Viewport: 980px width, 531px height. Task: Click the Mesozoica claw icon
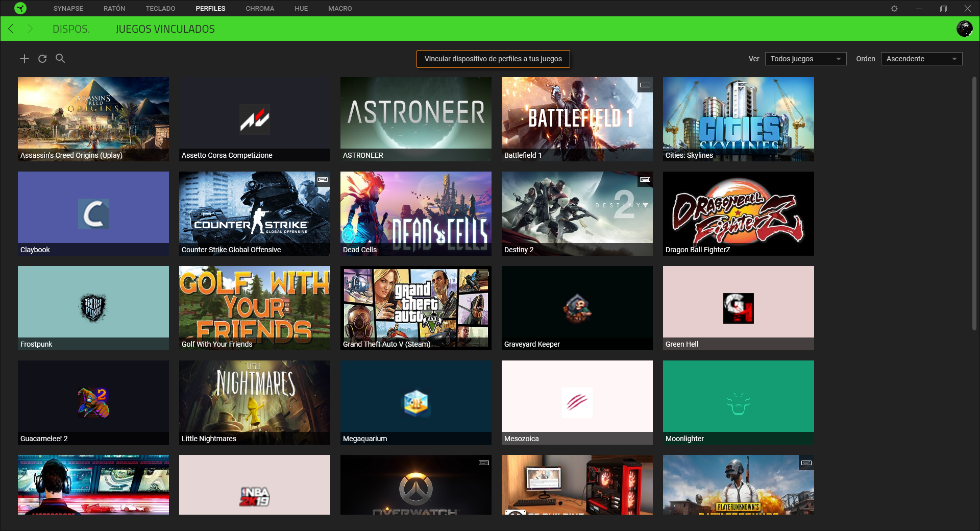point(577,403)
